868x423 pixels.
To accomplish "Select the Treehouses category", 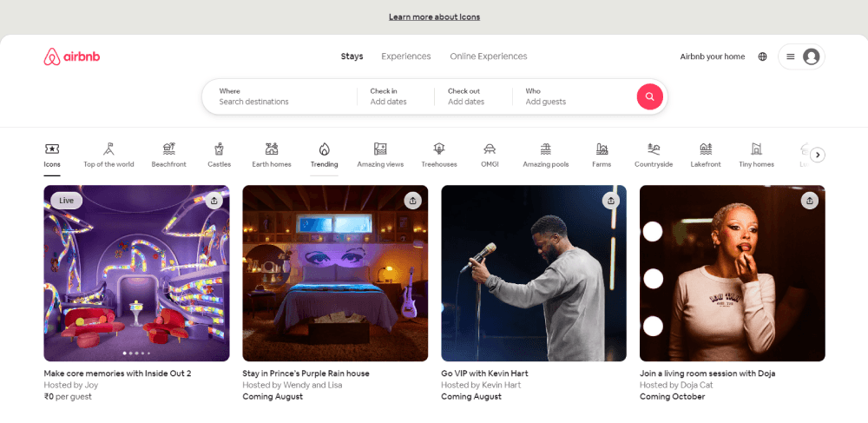I will click(x=439, y=155).
